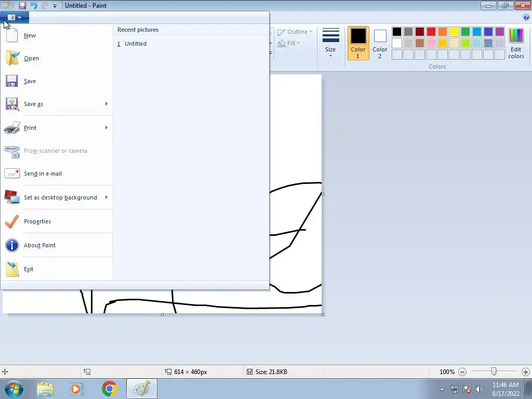Open Windows Explorer from the taskbar
Screen dimensions: 532x399
click(45, 389)
